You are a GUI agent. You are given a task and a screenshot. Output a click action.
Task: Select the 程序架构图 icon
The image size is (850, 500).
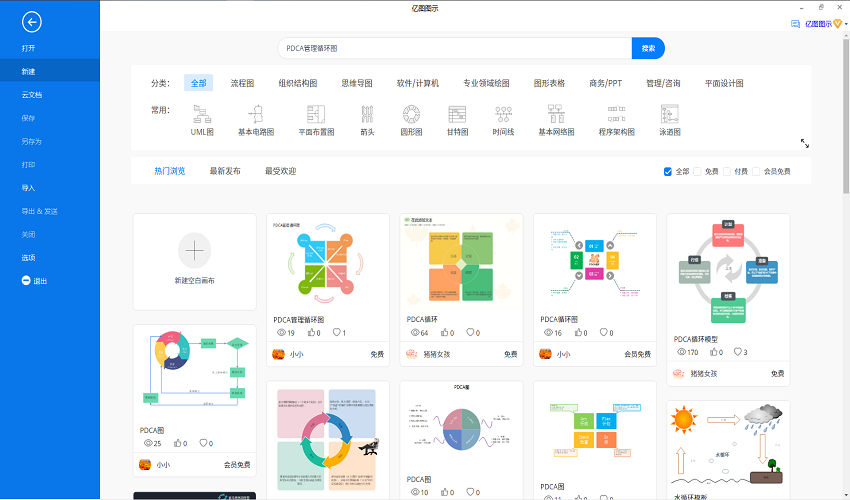pyautogui.click(x=616, y=114)
